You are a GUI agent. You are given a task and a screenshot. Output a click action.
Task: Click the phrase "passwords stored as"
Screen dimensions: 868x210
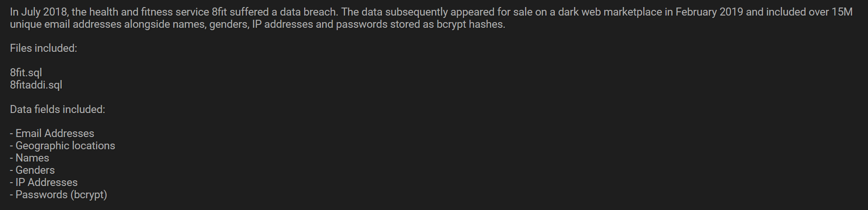point(386,24)
